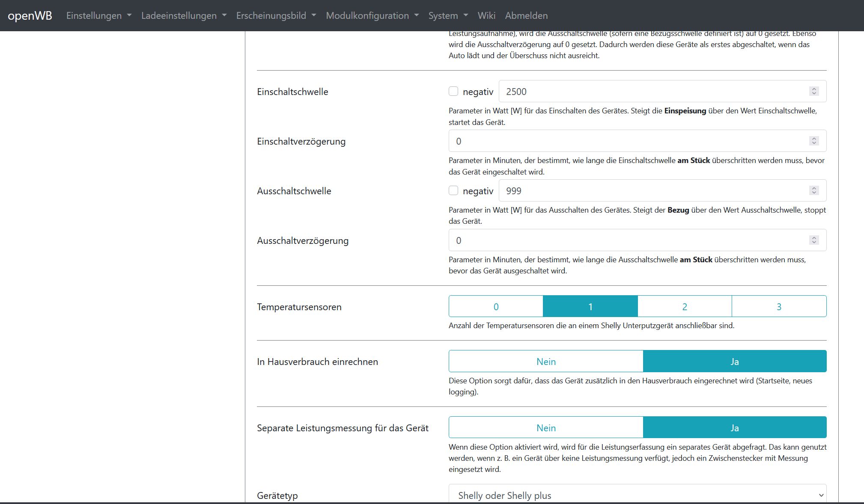
Task: Open the Wiki link
Action: tap(486, 15)
